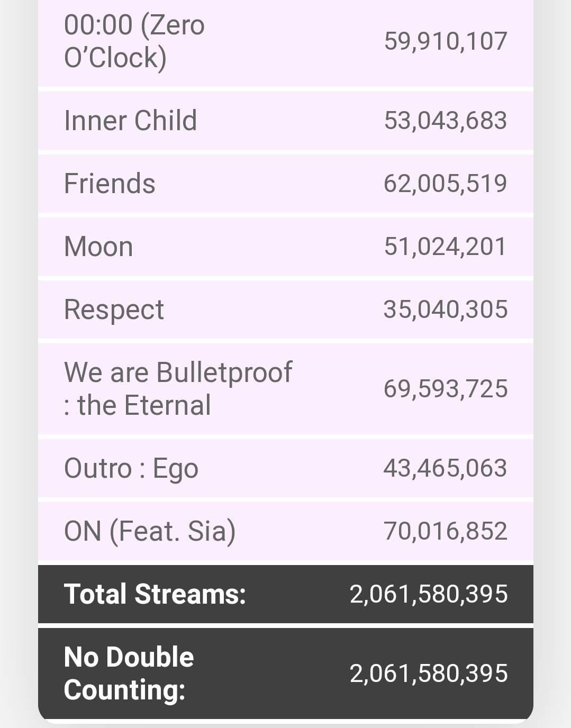Image resolution: width=571 pixels, height=728 pixels.
Task: Tap the "Inner Child" song name
Action: (x=130, y=121)
